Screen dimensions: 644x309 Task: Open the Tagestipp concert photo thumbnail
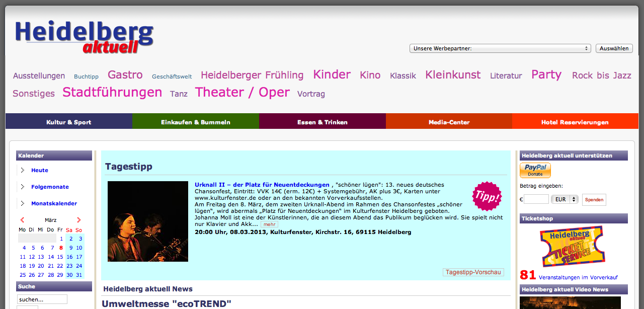coord(148,221)
